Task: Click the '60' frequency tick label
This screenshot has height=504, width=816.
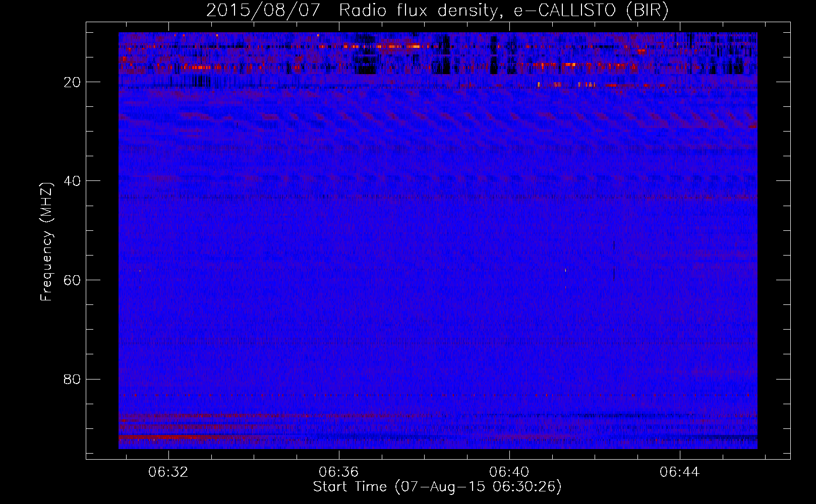Action: pos(73,280)
